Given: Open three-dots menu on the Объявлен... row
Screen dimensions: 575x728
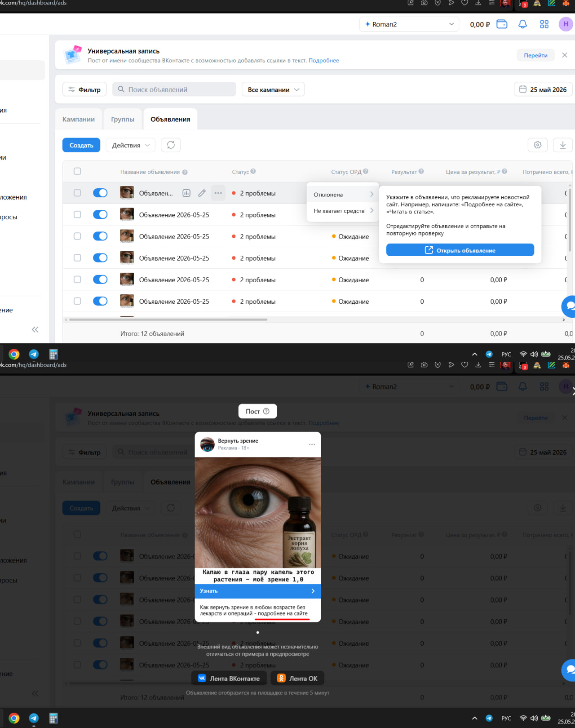Looking at the screenshot, I should pyautogui.click(x=218, y=193).
